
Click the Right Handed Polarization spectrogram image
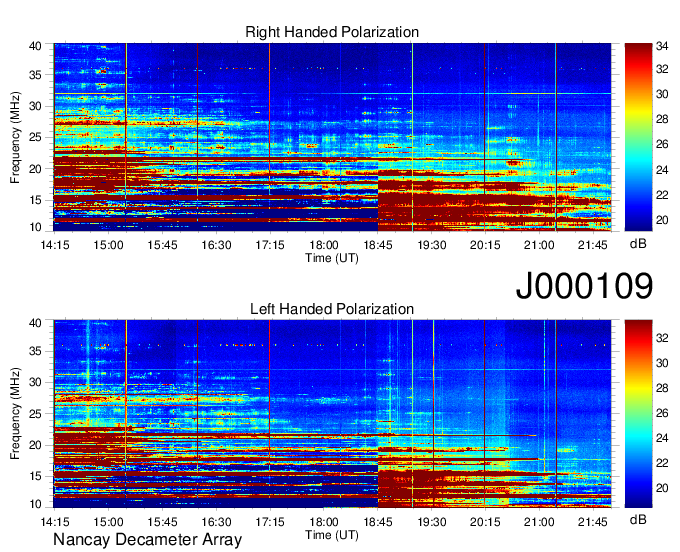click(x=332, y=137)
